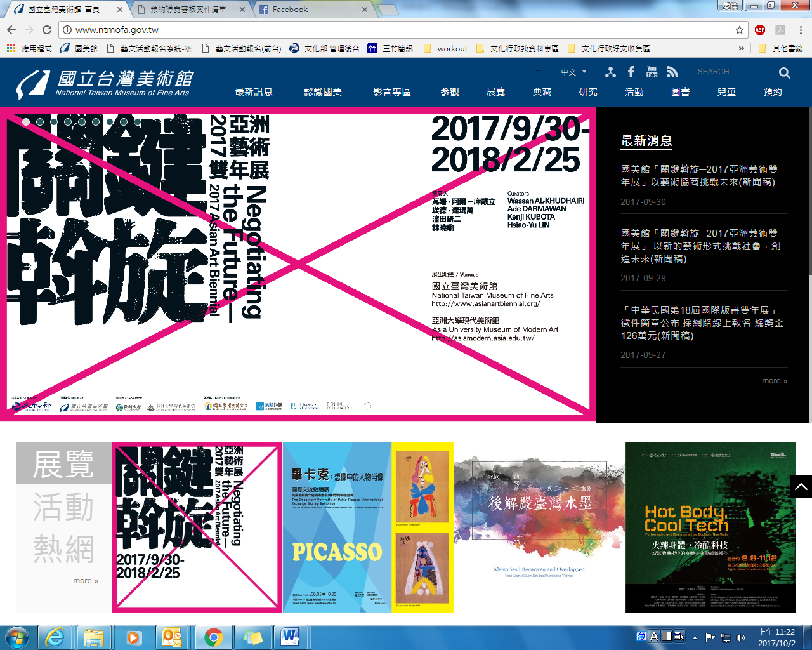The width and height of the screenshot is (812, 650).
Task: Open news article dated 2017-09-30
Action: click(x=698, y=176)
